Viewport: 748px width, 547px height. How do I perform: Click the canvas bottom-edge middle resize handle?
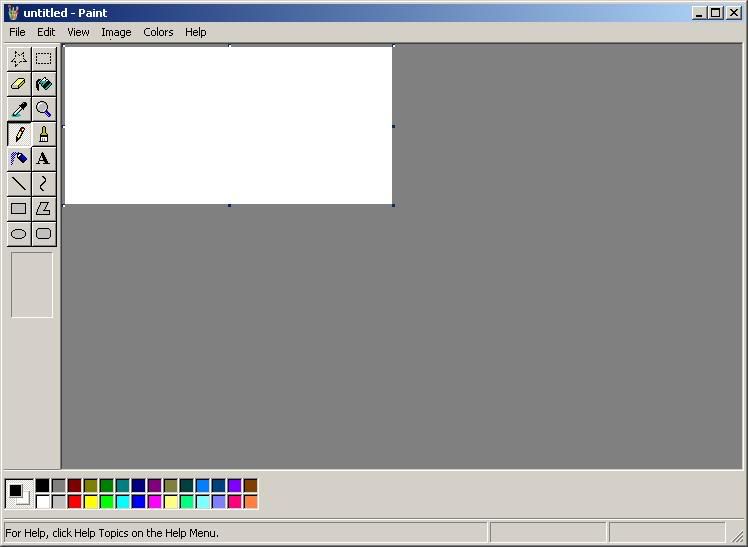229,206
